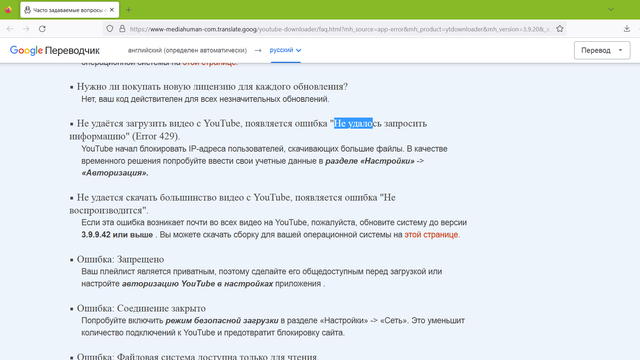
Task: Open the list all tabs chevron
Action: tap(611, 9)
